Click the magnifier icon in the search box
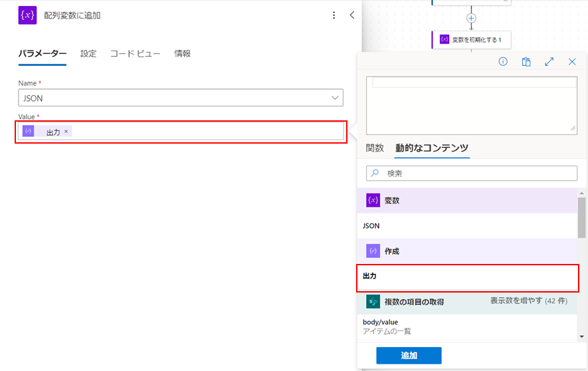This screenshot has height=371, width=588. point(375,173)
